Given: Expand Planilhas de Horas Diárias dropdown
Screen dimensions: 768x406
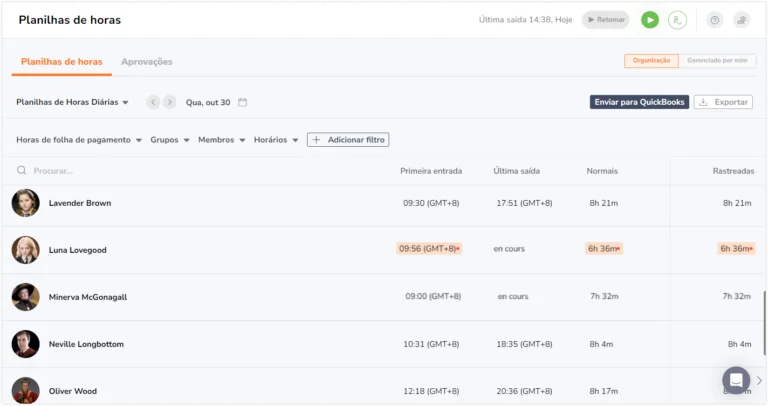Looking at the screenshot, I should click(x=72, y=102).
